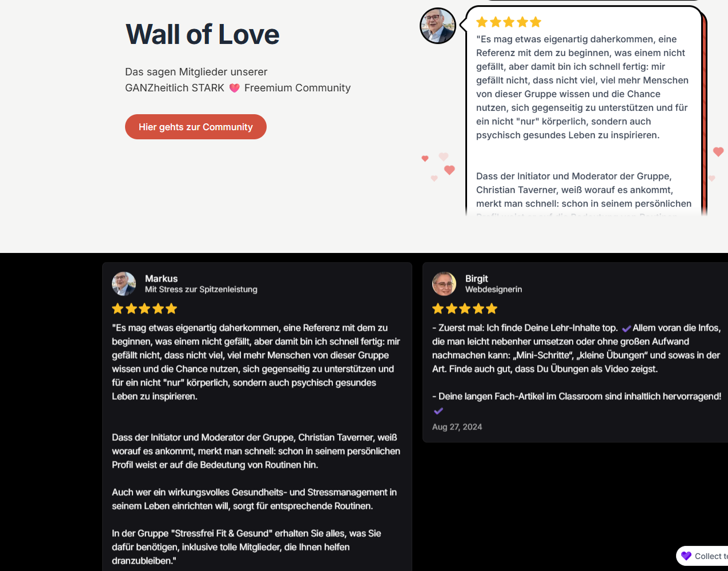Select the name "Markus" in the review card
This screenshot has height=571, width=728.
point(161,279)
